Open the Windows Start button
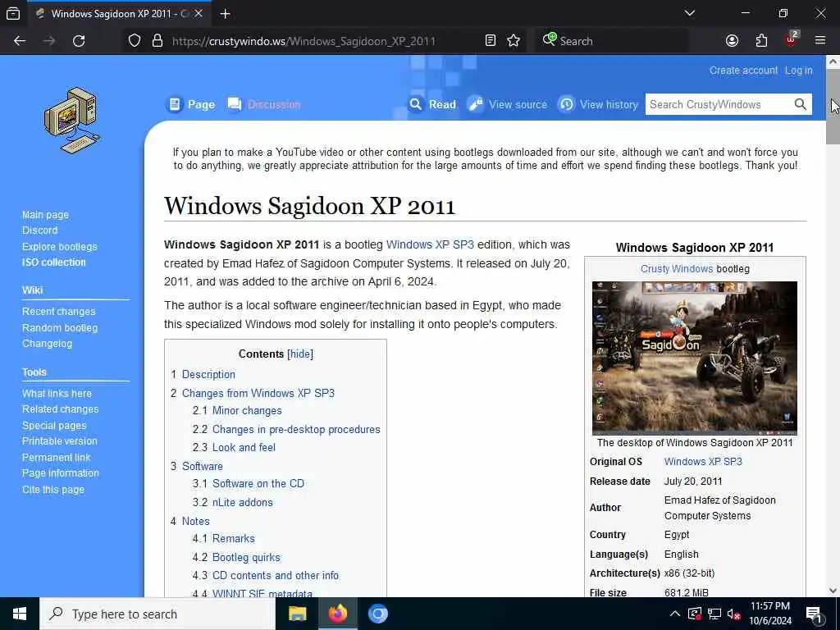The width and height of the screenshot is (840, 630). click(x=20, y=614)
